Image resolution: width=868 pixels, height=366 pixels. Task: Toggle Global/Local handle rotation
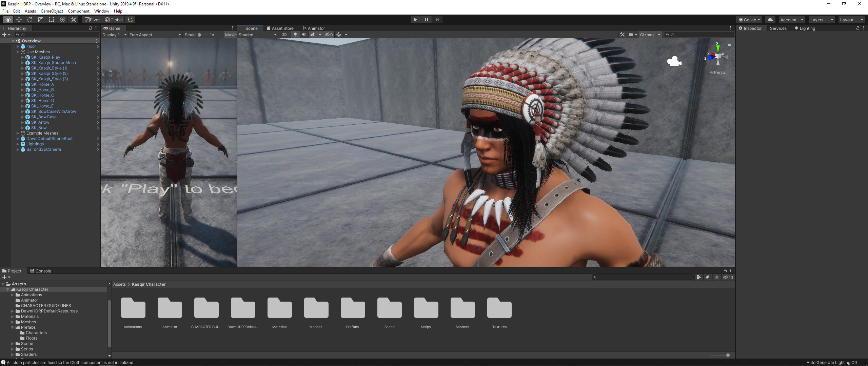click(114, 20)
